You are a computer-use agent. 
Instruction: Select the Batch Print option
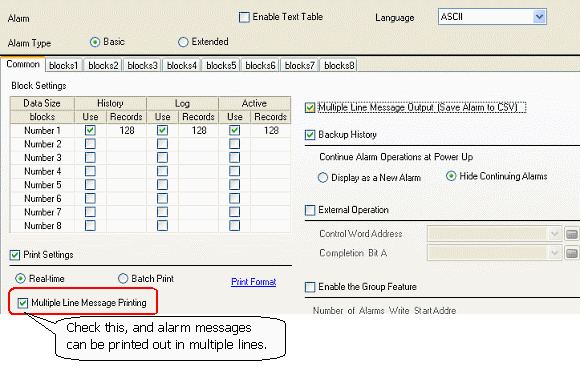click(x=123, y=278)
